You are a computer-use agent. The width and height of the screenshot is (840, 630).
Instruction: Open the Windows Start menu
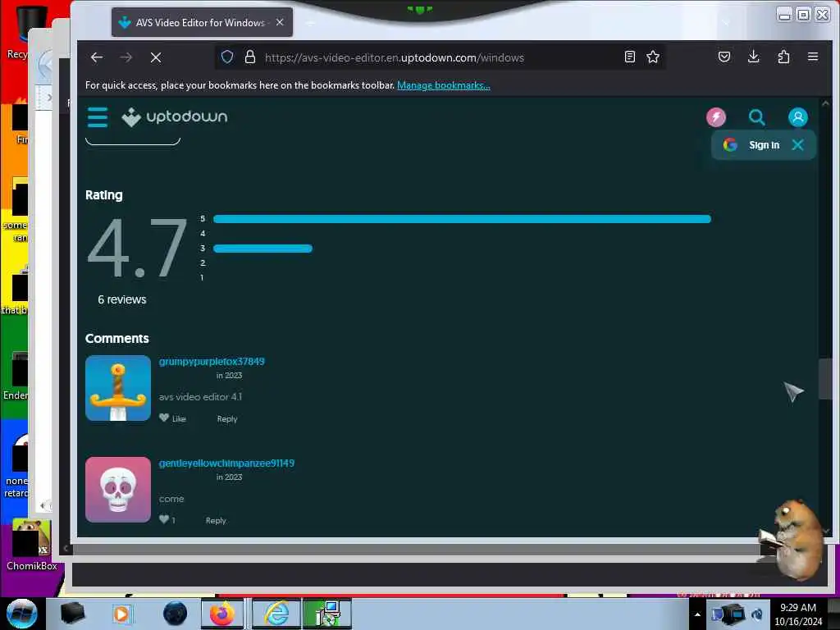point(22,614)
